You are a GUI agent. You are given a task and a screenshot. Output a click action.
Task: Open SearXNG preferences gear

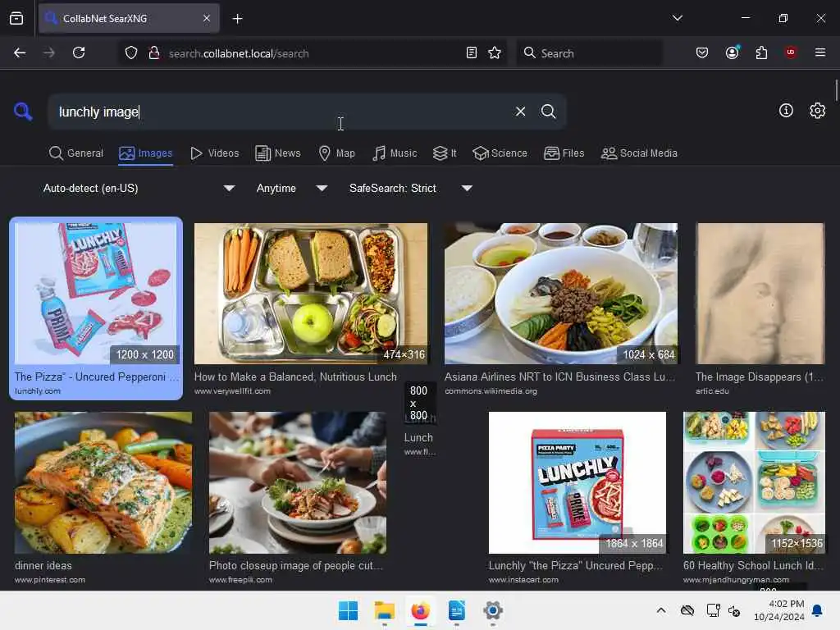[x=818, y=111]
